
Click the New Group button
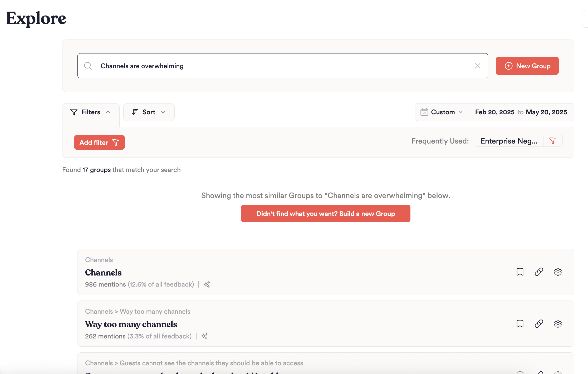527,66
